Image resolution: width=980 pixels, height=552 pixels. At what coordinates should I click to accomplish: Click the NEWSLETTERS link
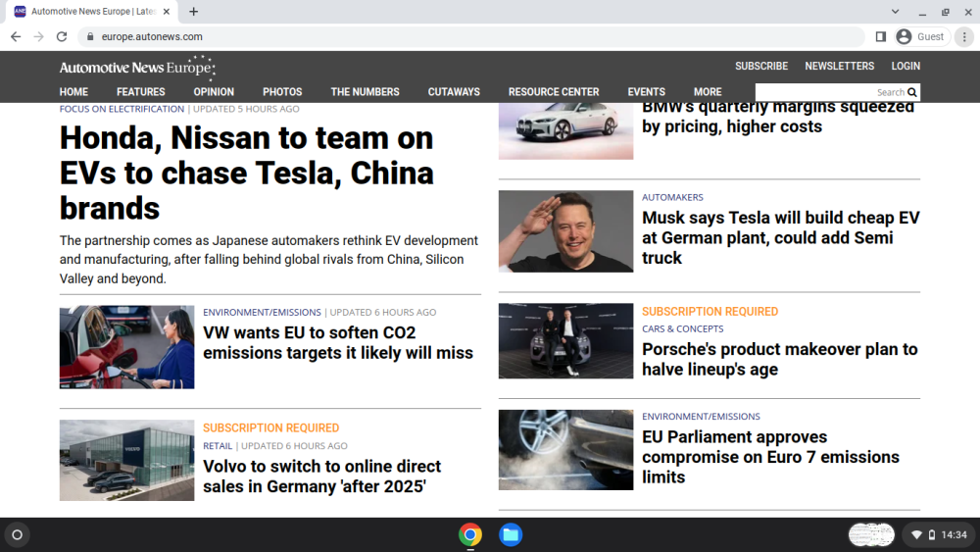[840, 67]
